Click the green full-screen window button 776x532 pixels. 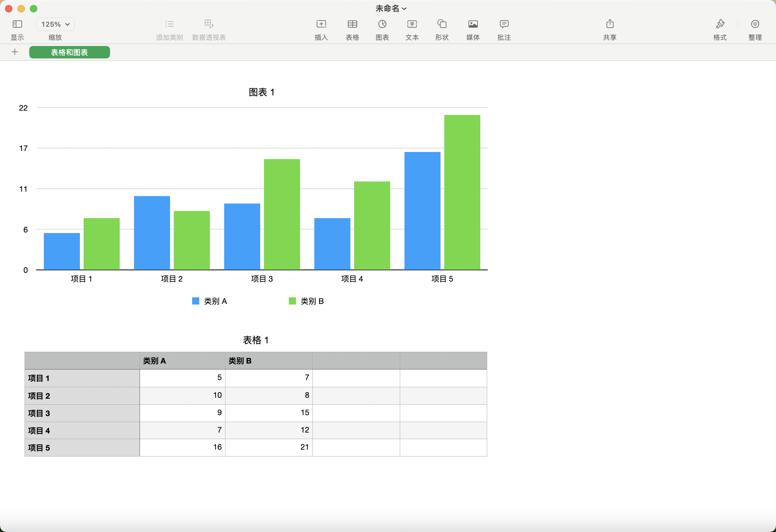click(33, 9)
